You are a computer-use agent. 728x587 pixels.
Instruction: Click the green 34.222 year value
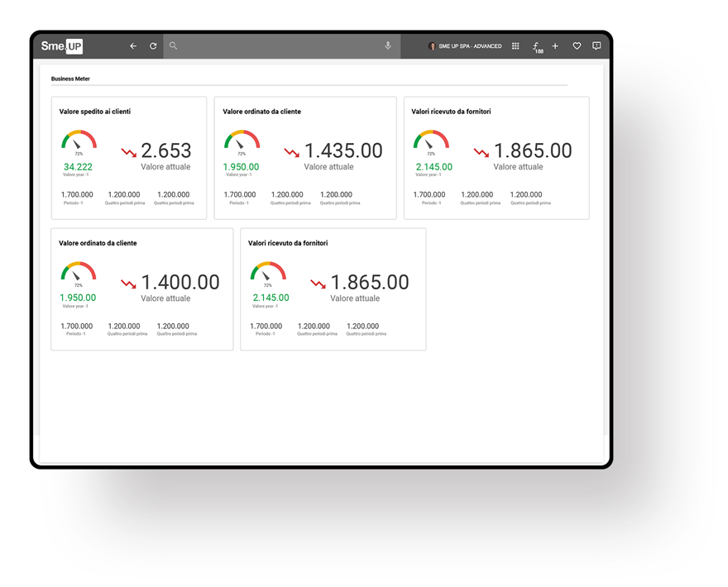[78, 167]
